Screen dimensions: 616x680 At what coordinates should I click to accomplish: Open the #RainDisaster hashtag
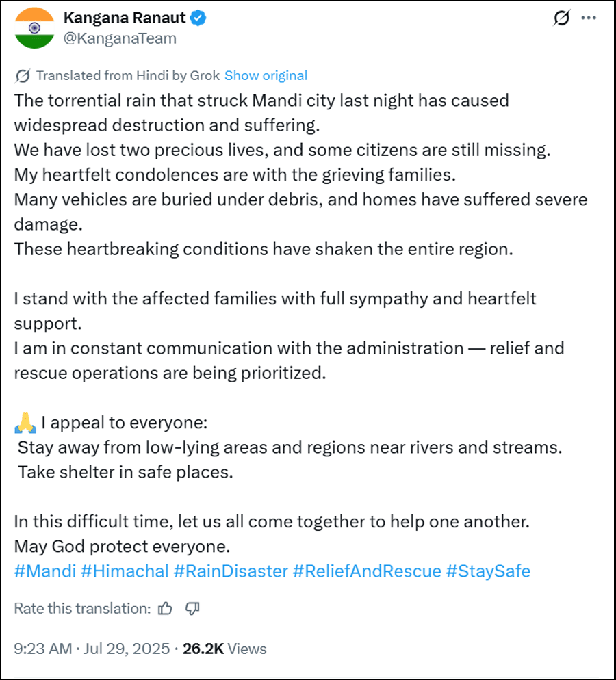[231, 571]
